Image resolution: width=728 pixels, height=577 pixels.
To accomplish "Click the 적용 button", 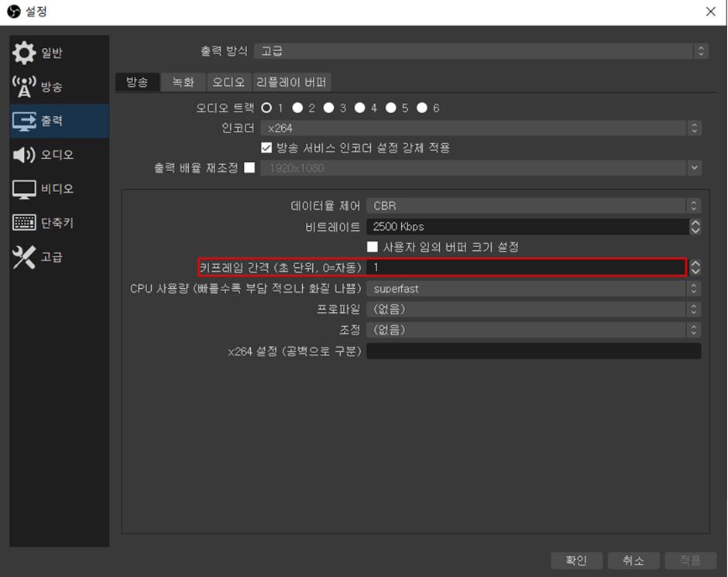I will [x=691, y=561].
